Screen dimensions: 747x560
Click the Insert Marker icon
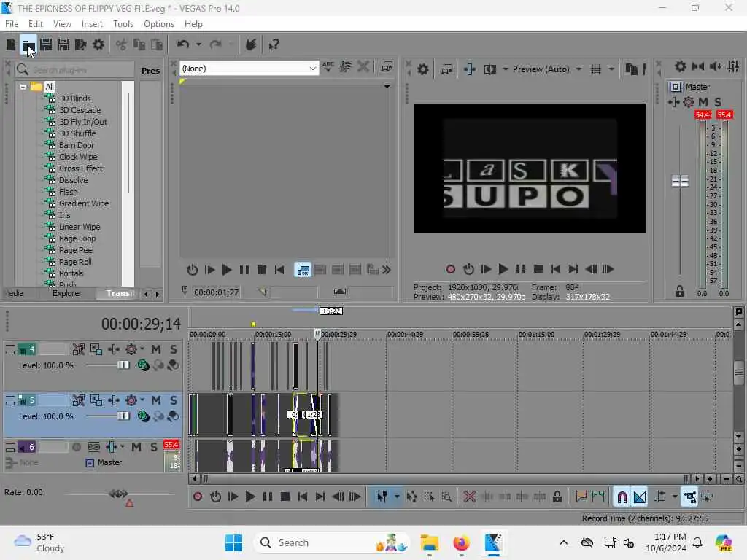point(581,497)
